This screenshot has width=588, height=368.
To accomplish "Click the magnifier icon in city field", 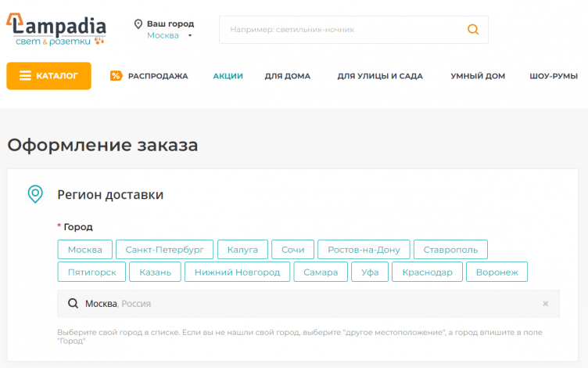I will point(73,304).
